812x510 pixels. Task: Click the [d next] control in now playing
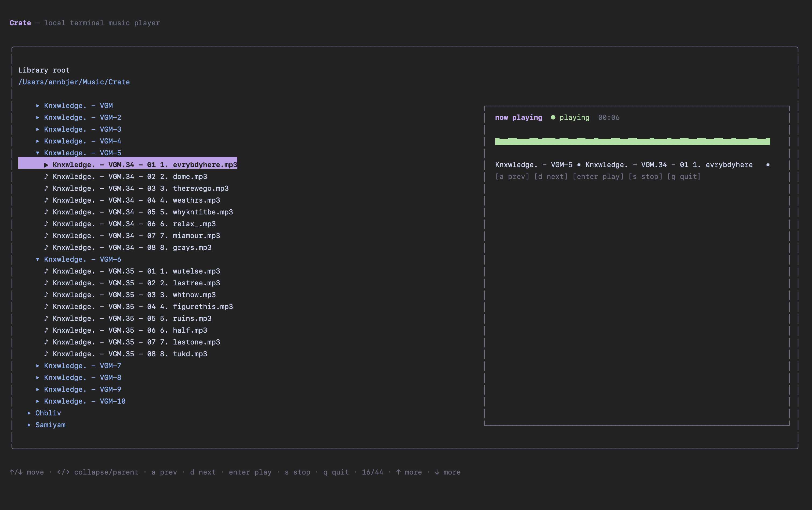click(551, 177)
